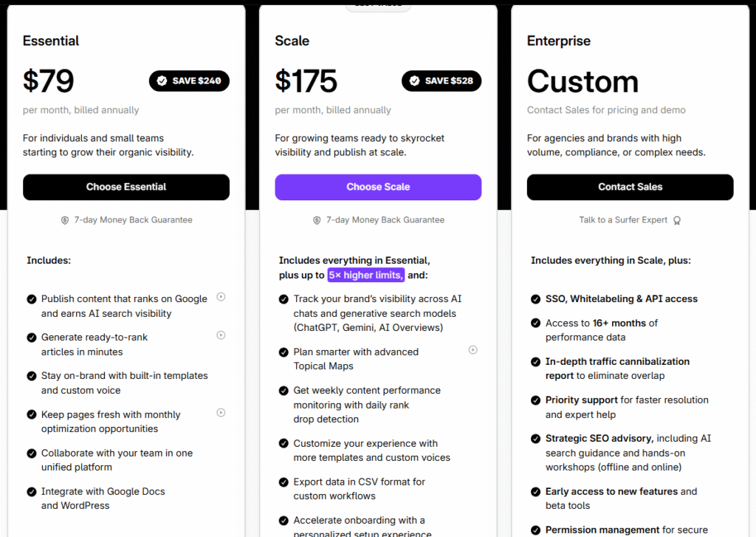Play video for Publish content that ranks feature
The height and width of the screenshot is (537, 756).
(x=221, y=297)
